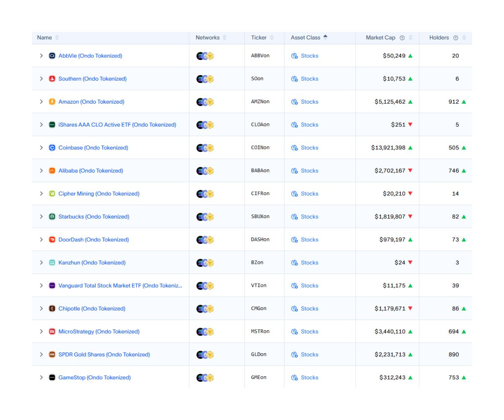Click the Stocks asset icon in MicroStrategy row

pyautogui.click(x=294, y=331)
